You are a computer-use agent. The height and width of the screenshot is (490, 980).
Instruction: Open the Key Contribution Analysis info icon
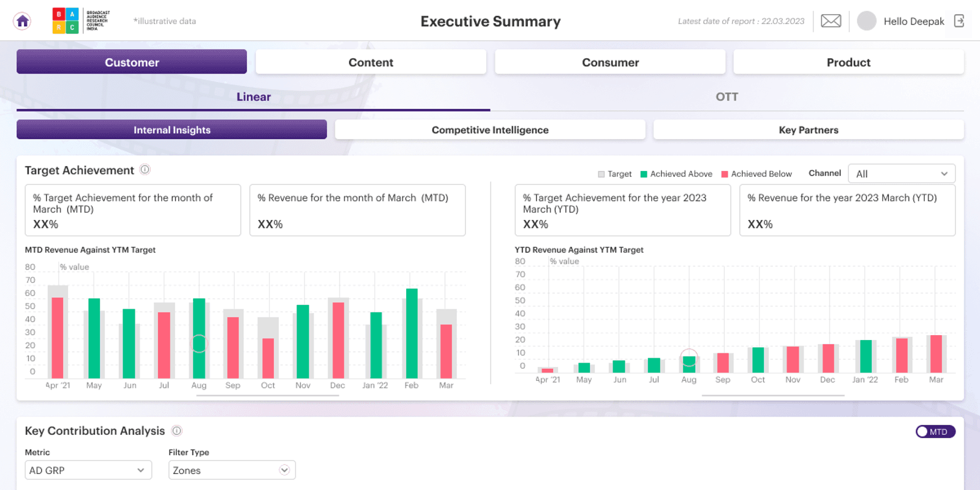point(177,431)
